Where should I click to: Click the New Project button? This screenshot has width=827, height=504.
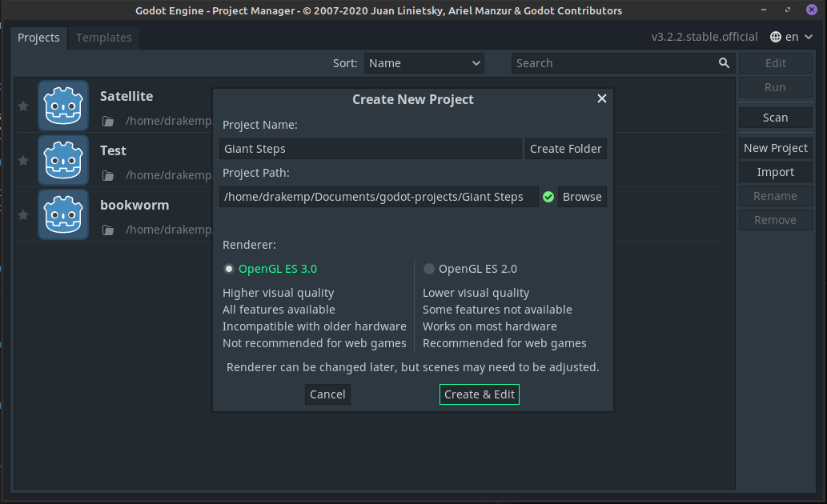click(x=775, y=148)
